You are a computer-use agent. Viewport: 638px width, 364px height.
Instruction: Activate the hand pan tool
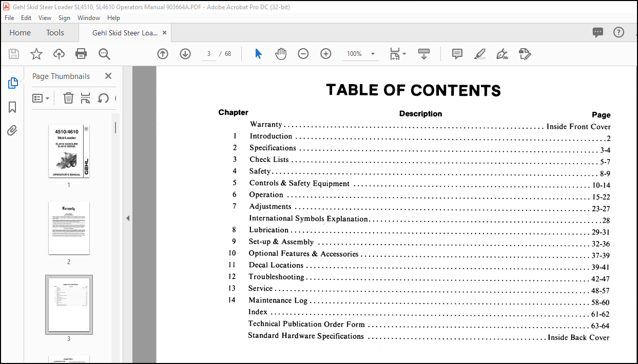click(281, 54)
